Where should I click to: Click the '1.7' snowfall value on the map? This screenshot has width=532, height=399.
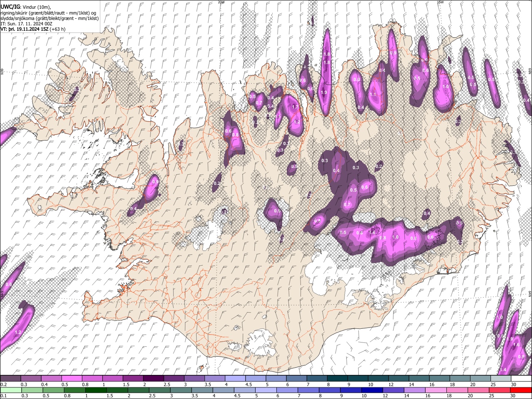(295, 107)
